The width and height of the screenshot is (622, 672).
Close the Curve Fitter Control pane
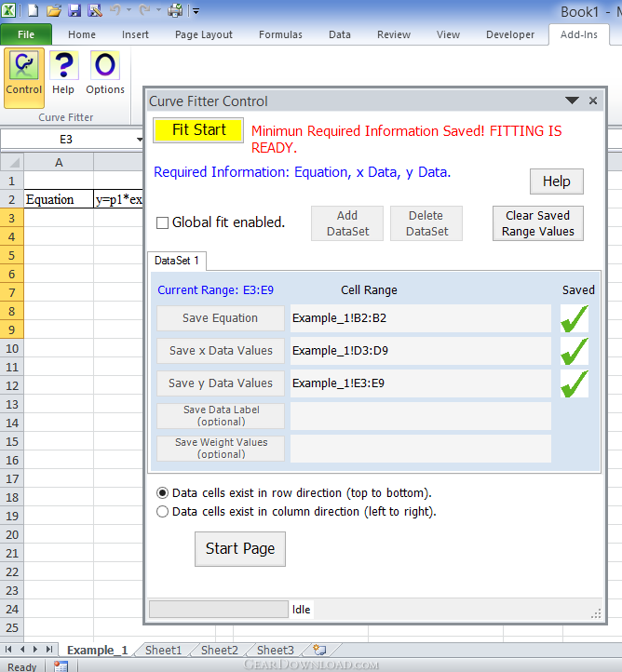[593, 101]
